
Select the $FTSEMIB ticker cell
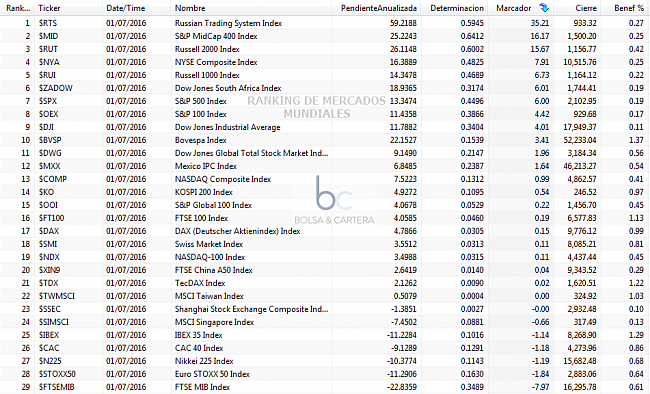56,387
